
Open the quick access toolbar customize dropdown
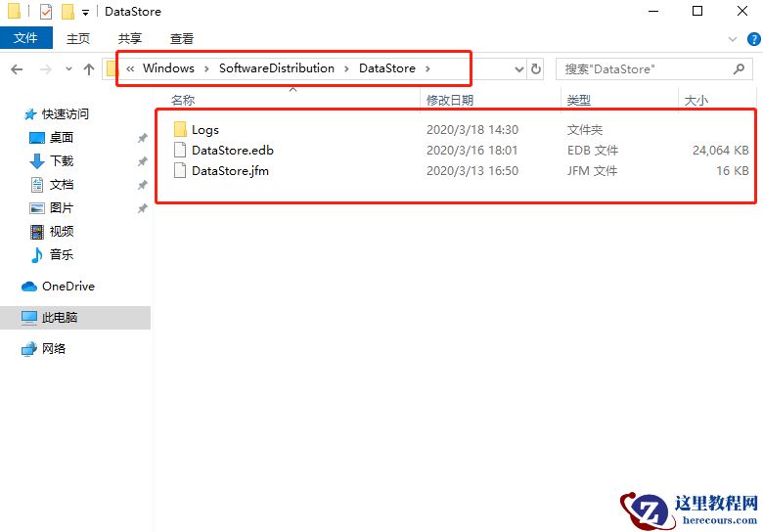(85, 12)
